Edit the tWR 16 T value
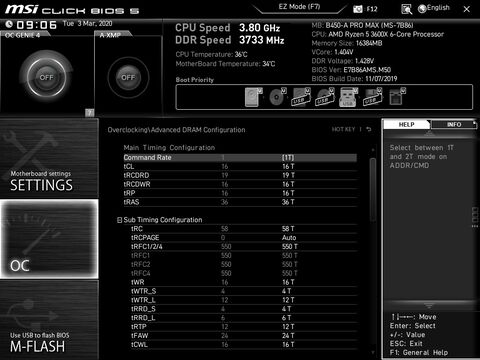 [x=288, y=282]
